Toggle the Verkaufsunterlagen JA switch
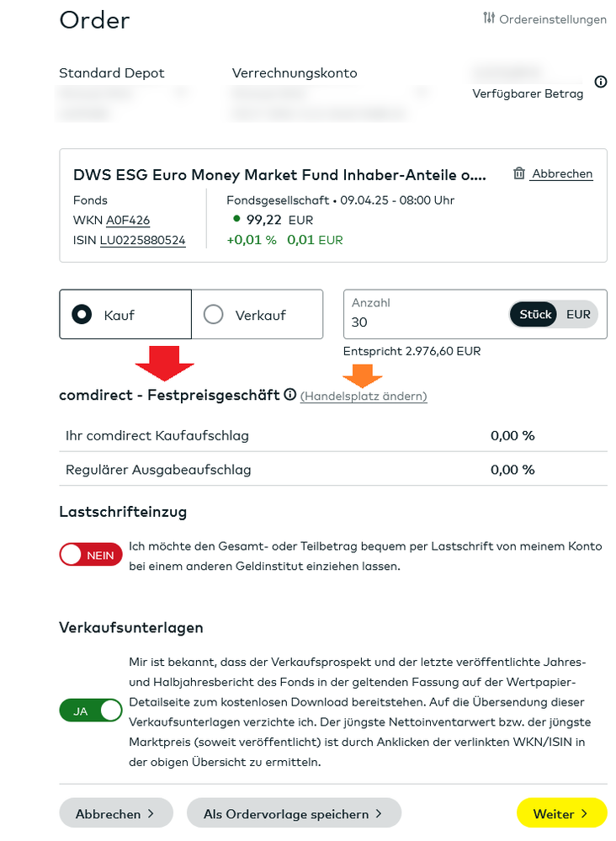This screenshot has height=841, width=616. pyautogui.click(x=90, y=711)
